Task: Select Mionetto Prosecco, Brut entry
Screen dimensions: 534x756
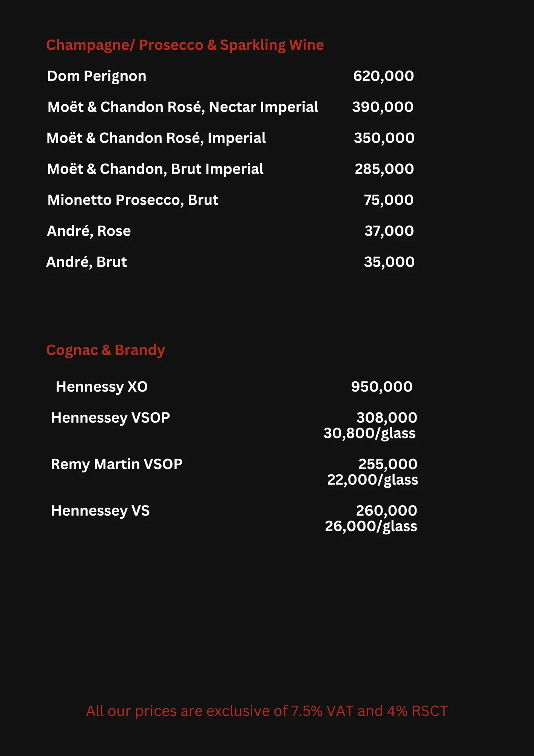Action: (133, 200)
